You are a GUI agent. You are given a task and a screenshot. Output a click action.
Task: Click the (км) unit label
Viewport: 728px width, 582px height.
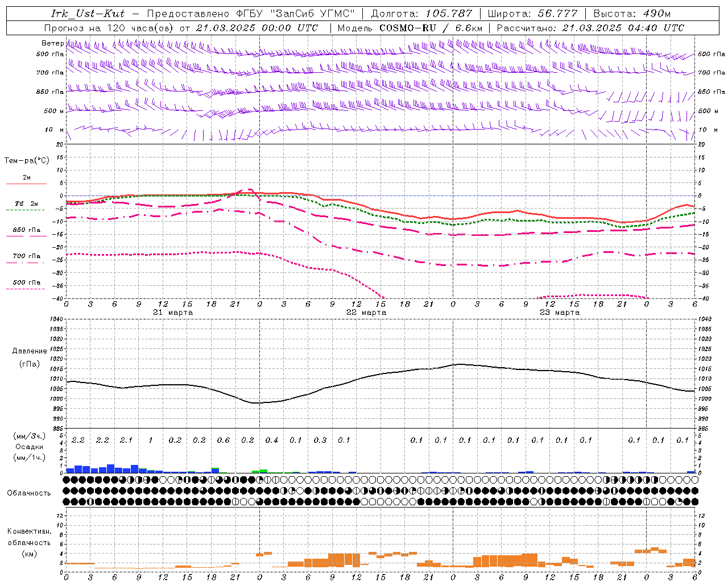(29, 554)
